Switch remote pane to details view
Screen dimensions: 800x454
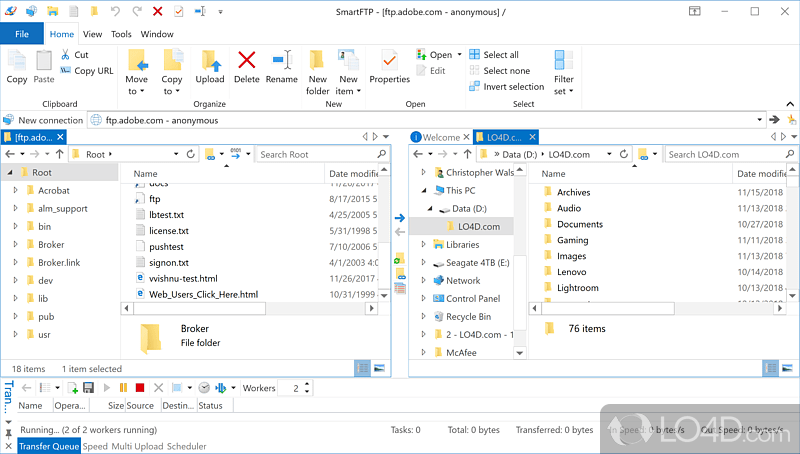pyautogui.click(x=362, y=368)
